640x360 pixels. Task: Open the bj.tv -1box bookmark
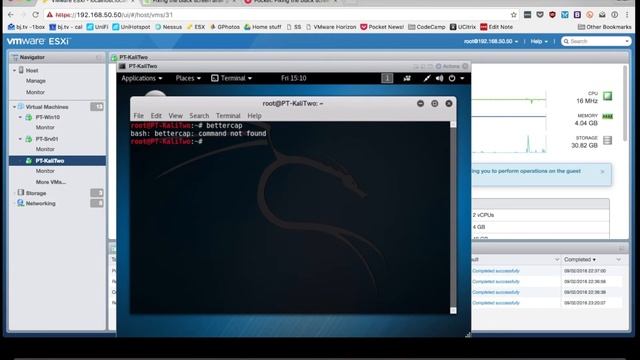26,27
